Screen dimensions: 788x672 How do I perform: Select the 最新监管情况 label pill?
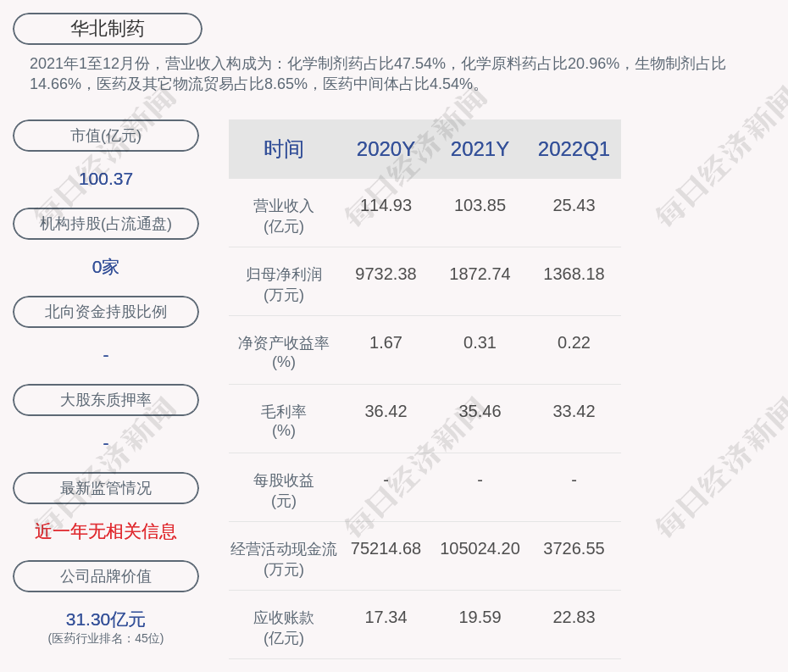(x=106, y=488)
